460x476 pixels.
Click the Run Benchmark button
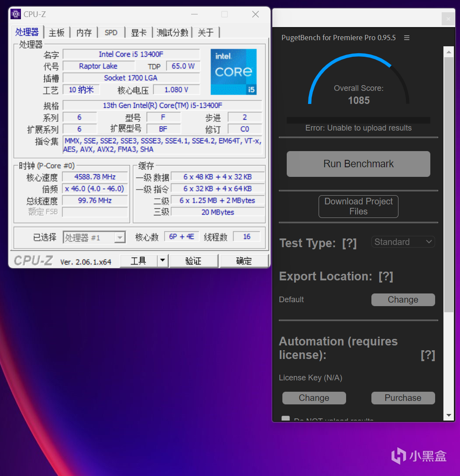358,164
